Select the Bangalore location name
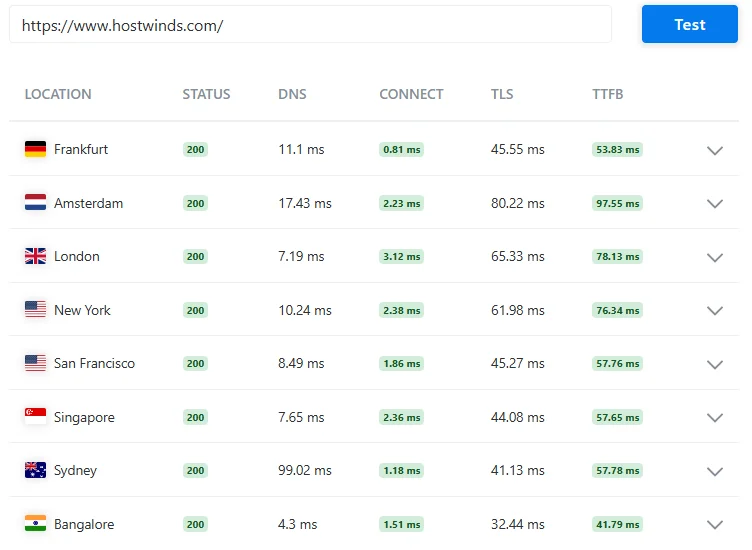Image resolution: width=752 pixels, height=550 pixels. [84, 524]
